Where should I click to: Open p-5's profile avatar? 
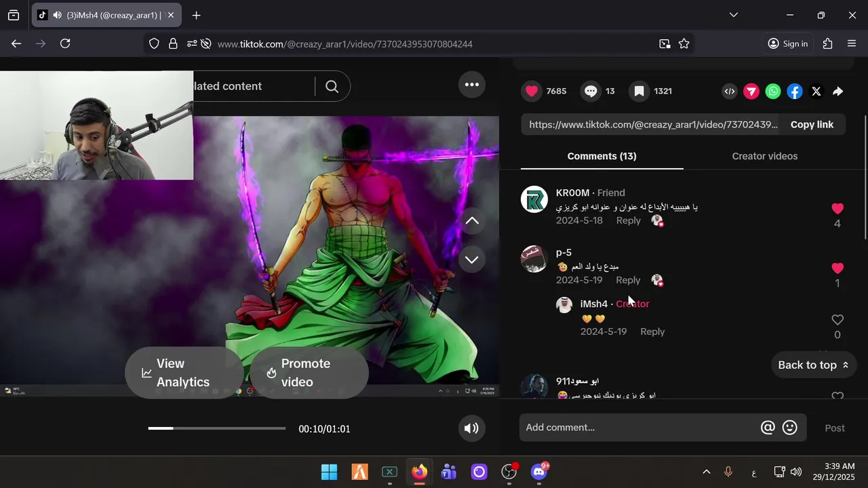tap(534, 259)
